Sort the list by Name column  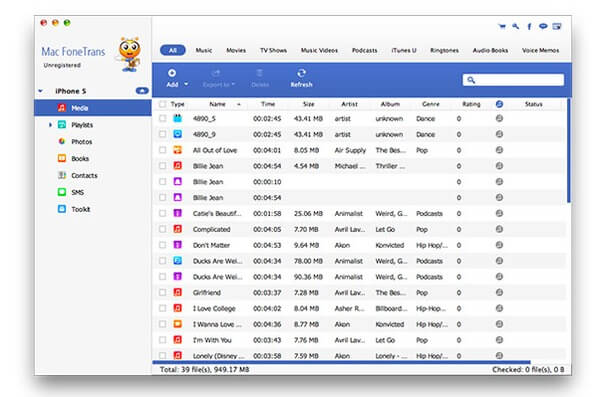[217, 104]
